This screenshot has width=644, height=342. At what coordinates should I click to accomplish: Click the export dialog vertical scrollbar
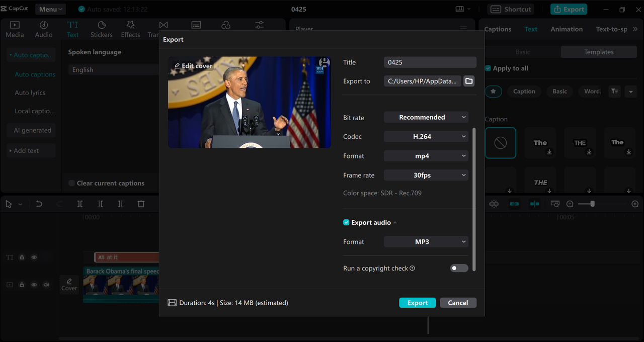pos(474,200)
